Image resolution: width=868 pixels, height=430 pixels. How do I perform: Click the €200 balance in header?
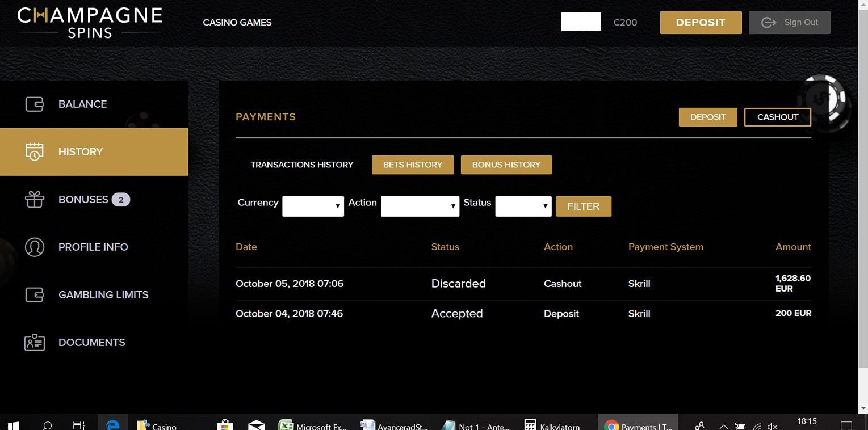pyautogui.click(x=625, y=23)
